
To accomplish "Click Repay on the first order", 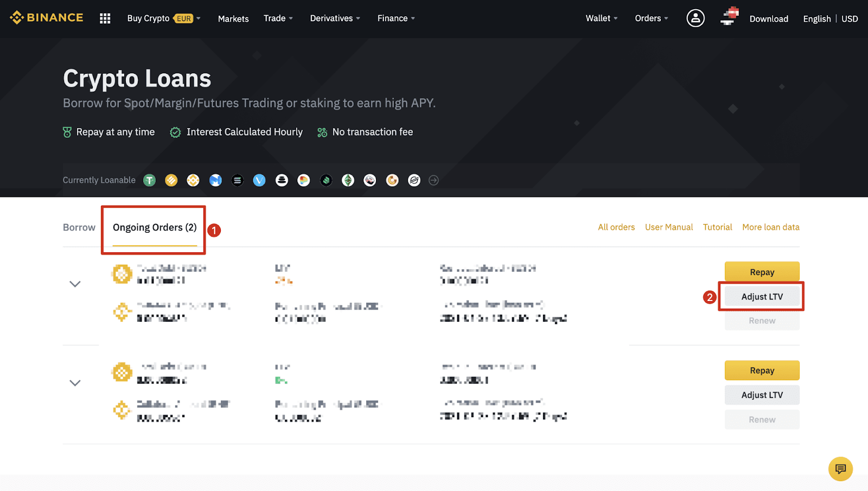I will point(762,272).
